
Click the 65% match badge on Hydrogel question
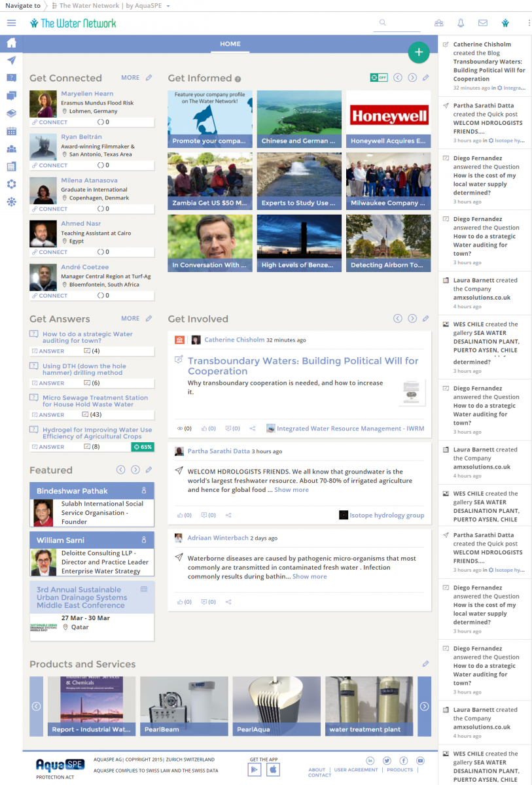coord(143,447)
